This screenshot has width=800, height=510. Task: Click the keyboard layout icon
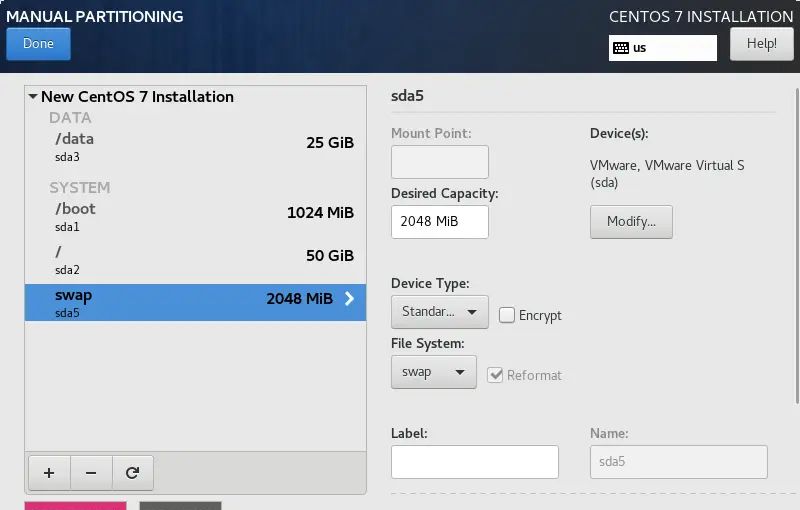pyautogui.click(x=621, y=48)
